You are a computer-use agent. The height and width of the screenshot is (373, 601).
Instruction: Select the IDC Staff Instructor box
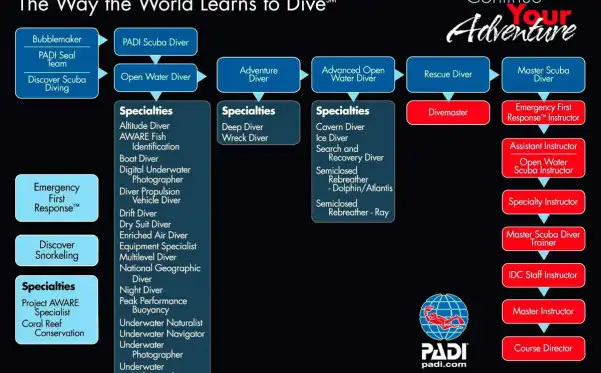pyautogui.click(x=543, y=275)
